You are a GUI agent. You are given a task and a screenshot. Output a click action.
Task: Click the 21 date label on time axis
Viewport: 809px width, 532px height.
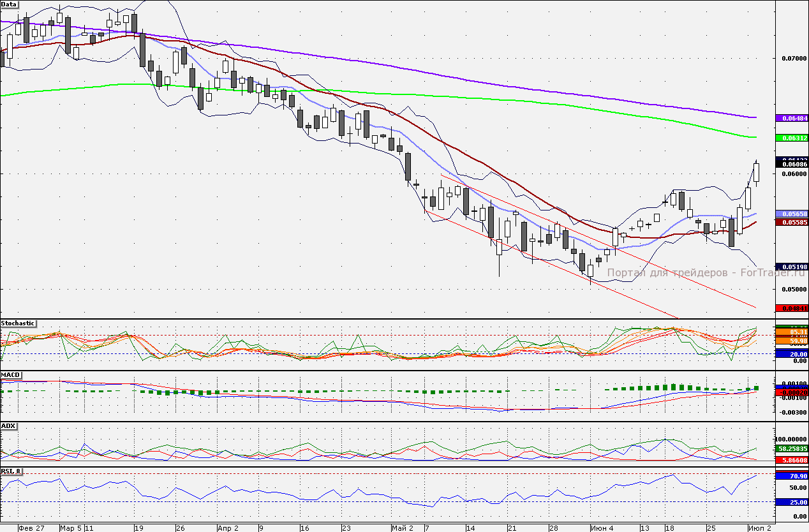(x=512, y=528)
